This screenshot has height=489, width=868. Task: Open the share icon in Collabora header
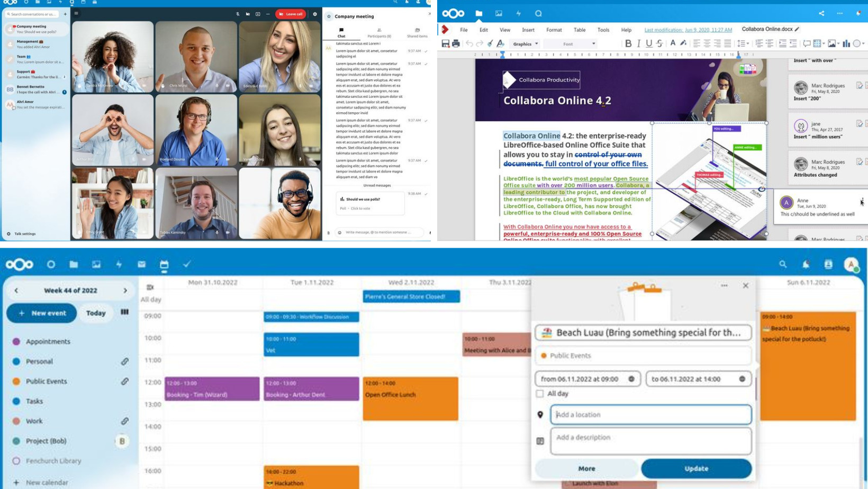(821, 13)
